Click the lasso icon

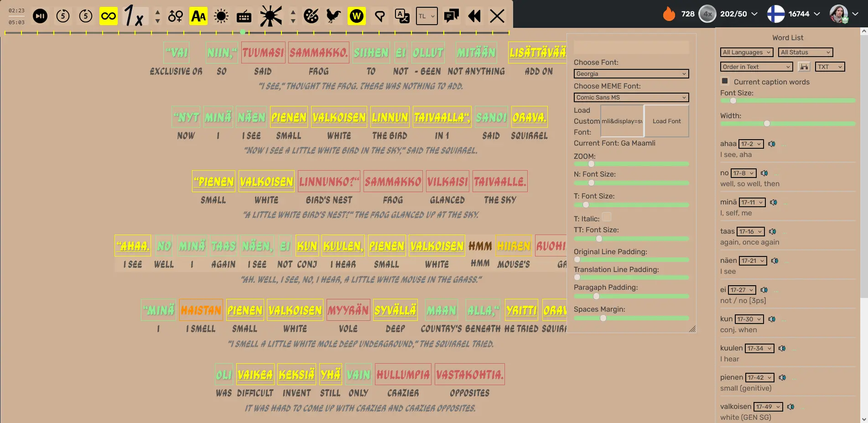pyautogui.click(x=379, y=17)
